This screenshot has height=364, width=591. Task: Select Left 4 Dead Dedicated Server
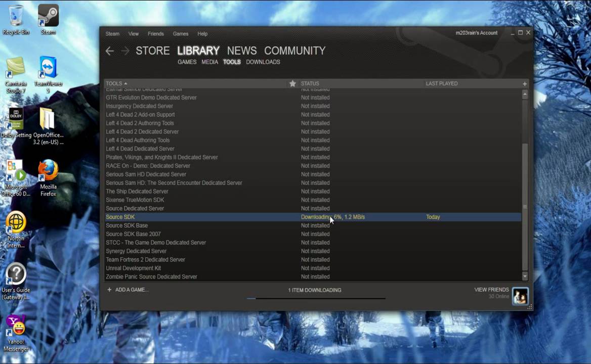tap(313, 149)
